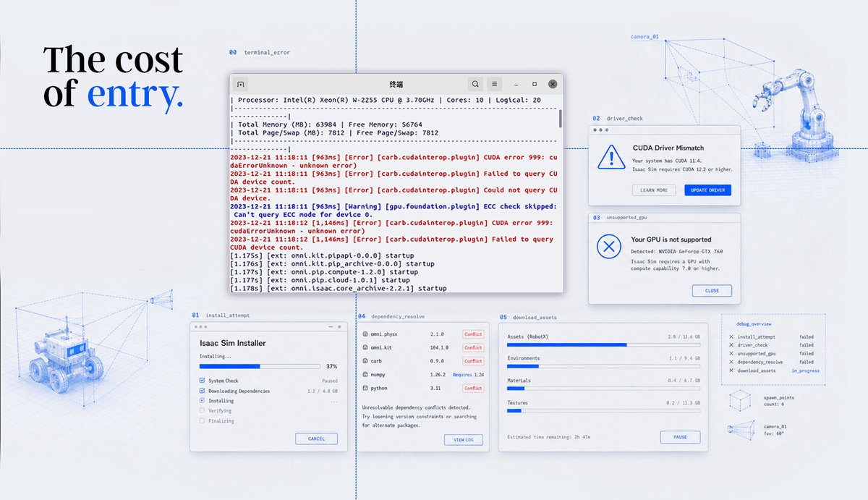Click the terminal window vertical scrollbar
The height and width of the screenshot is (500, 868).
pyautogui.click(x=560, y=119)
